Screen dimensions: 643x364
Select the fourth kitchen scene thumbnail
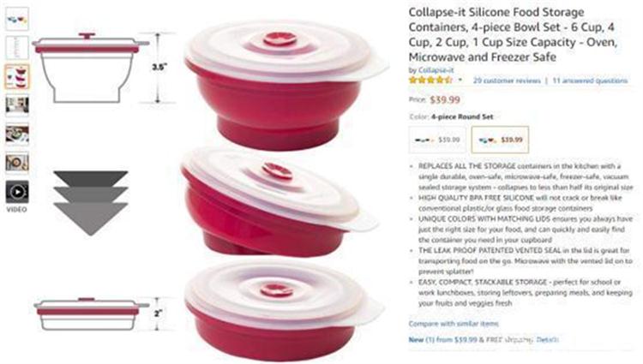(x=17, y=105)
